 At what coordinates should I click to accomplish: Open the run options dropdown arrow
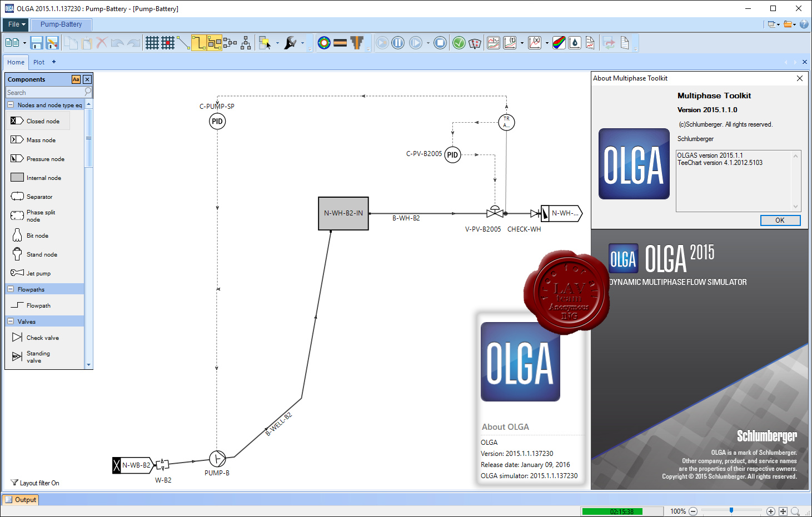tap(427, 43)
